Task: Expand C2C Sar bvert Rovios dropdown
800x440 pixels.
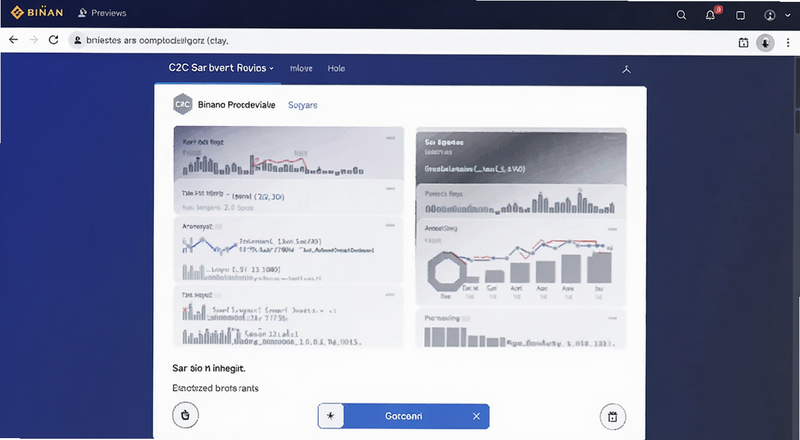Action: (221, 68)
